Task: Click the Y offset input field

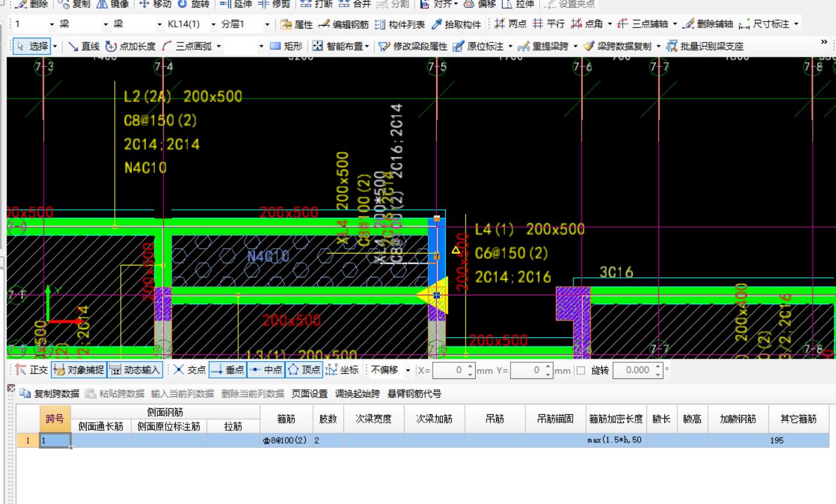Action: (527, 370)
